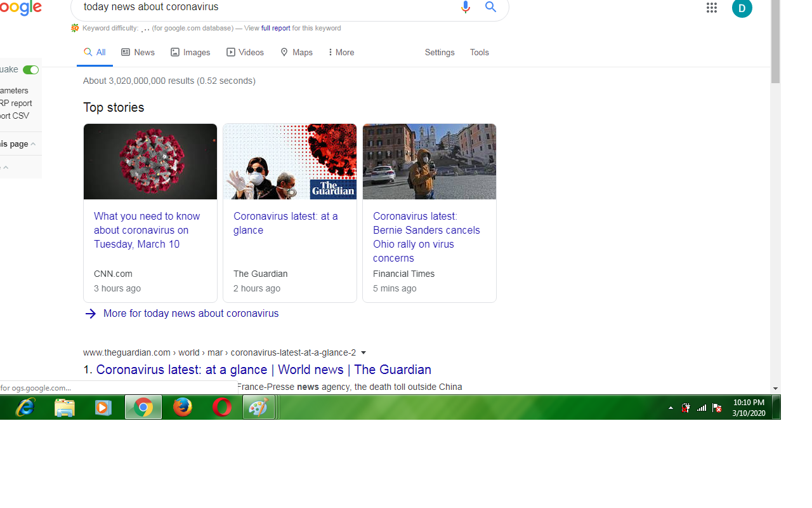Image resolution: width=812 pixels, height=508 pixels.
Task: Click the Keyword difficulty extension icon
Action: [75, 28]
